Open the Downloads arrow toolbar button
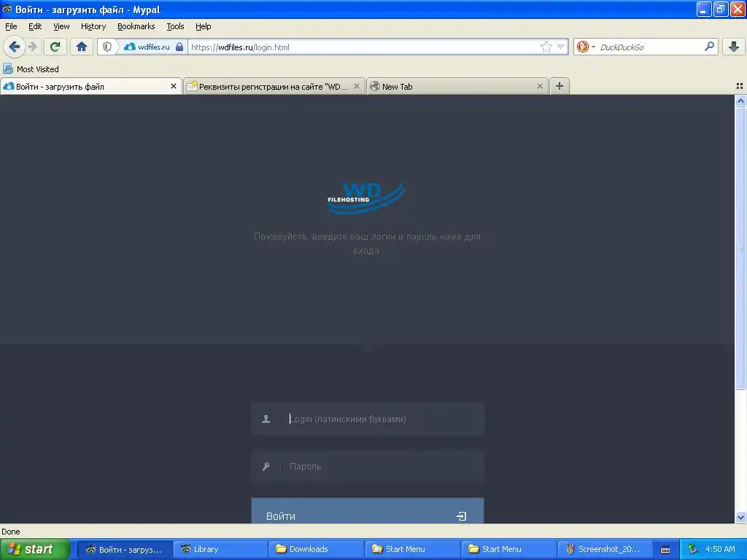 [734, 47]
